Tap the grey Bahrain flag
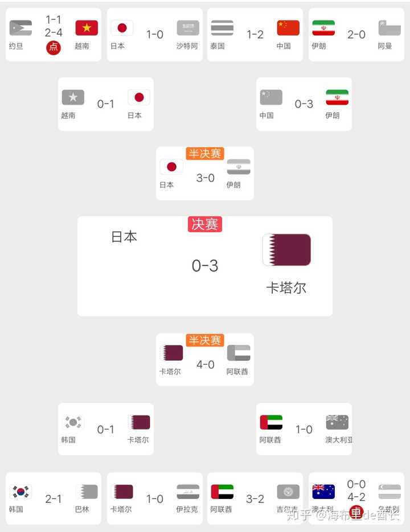Image resolution: width=410 pixels, height=532 pixels. tap(87, 492)
